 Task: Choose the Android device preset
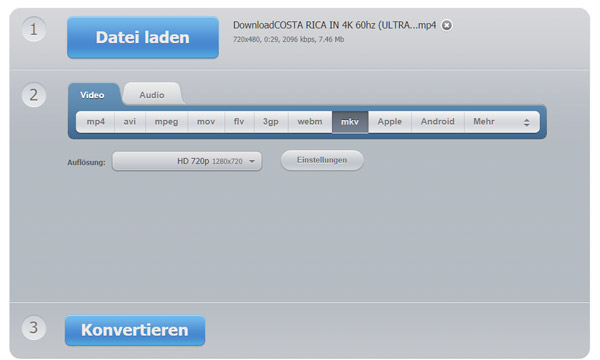[438, 122]
